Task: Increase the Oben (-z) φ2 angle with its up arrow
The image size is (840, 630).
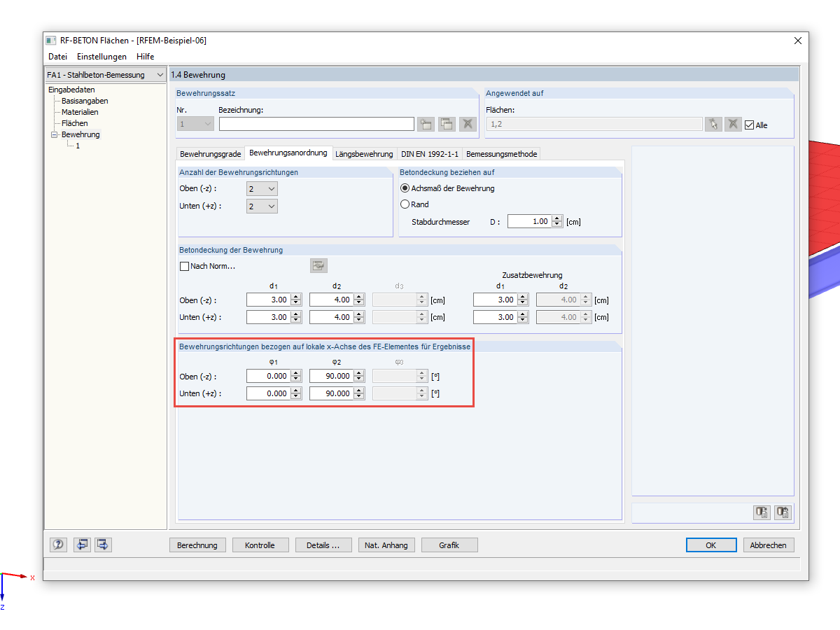Action: click(x=359, y=373)
